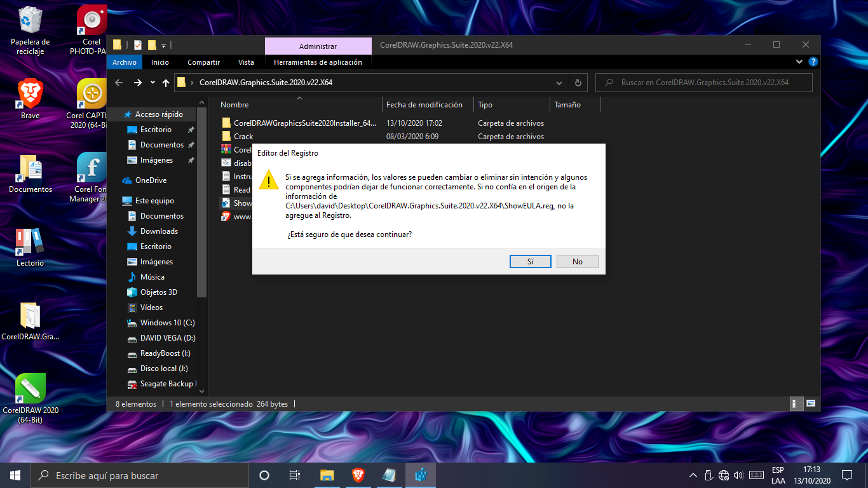Expand the address bar history dropdown
Screen dimensions: 868x488
tap(559, 83)
